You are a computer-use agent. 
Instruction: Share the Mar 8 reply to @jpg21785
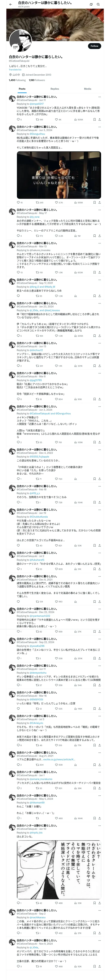click(99, 399)
